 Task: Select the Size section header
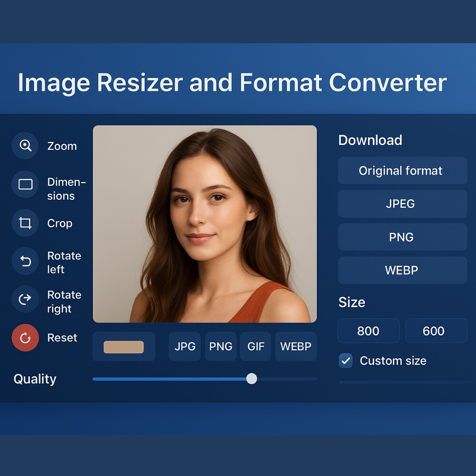pos(351,303)
